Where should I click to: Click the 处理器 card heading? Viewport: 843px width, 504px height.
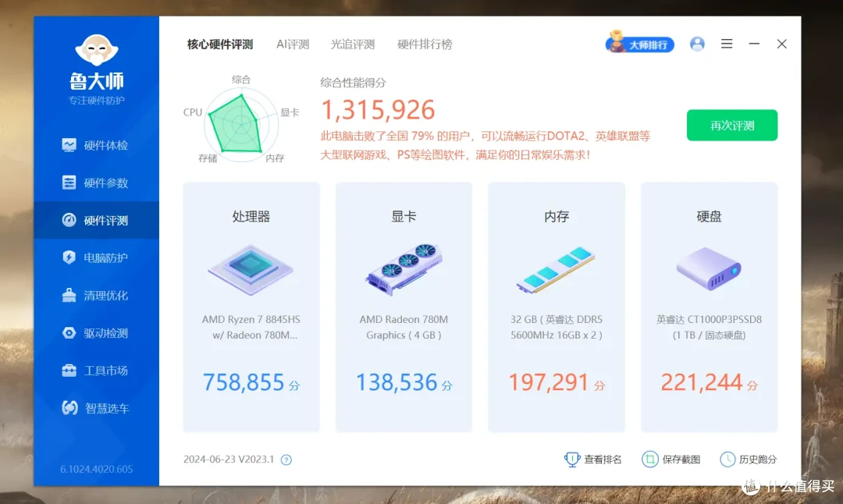click(251, 217)
